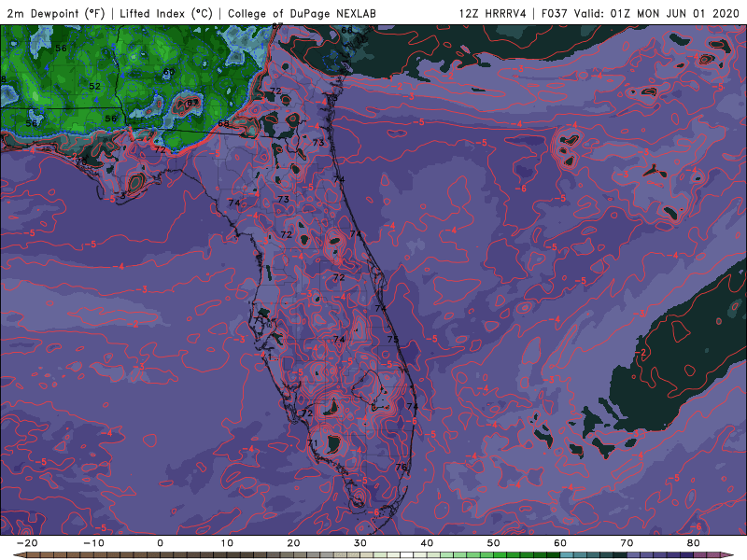Click the 76 dewpoint value on map
The width and height of the screenshot is (747, 560).
pyautogui.click(x=402, y=467)
